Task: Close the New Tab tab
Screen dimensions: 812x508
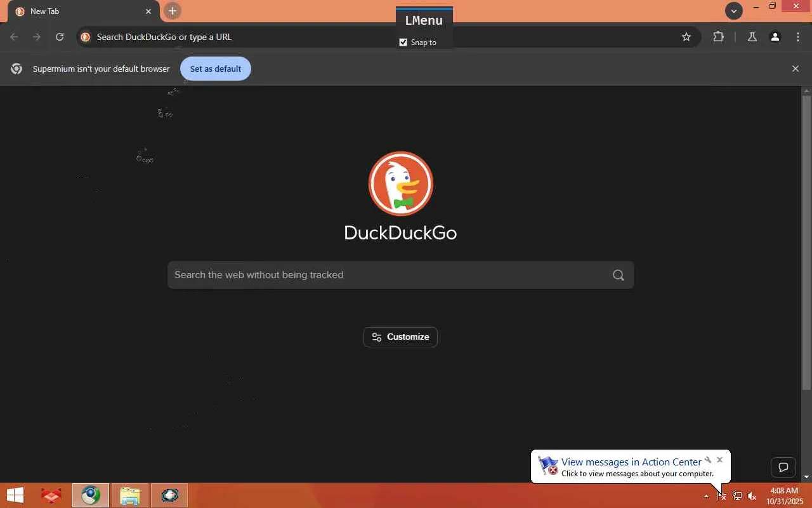Action: 148,11
